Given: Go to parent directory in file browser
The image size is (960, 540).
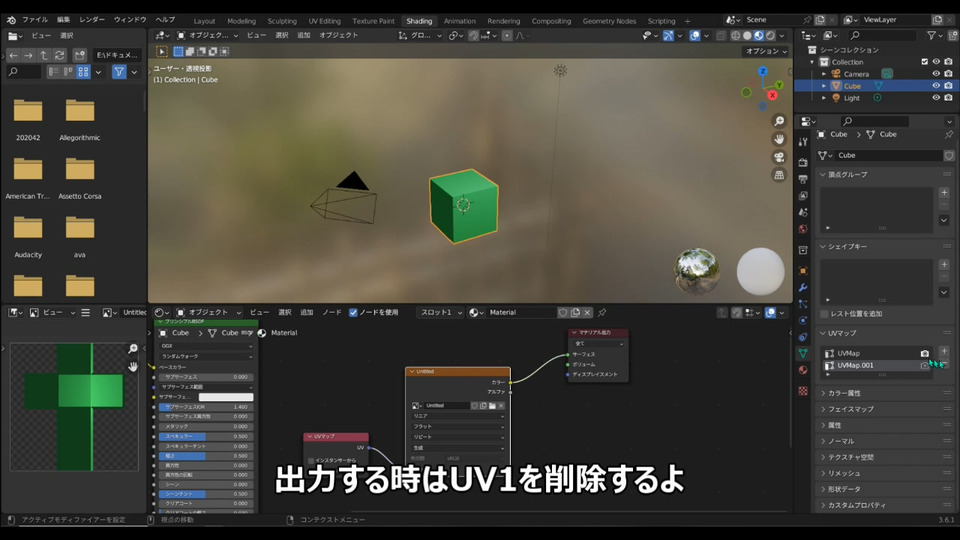Looking at the screenshot, I should coord(43,55).
